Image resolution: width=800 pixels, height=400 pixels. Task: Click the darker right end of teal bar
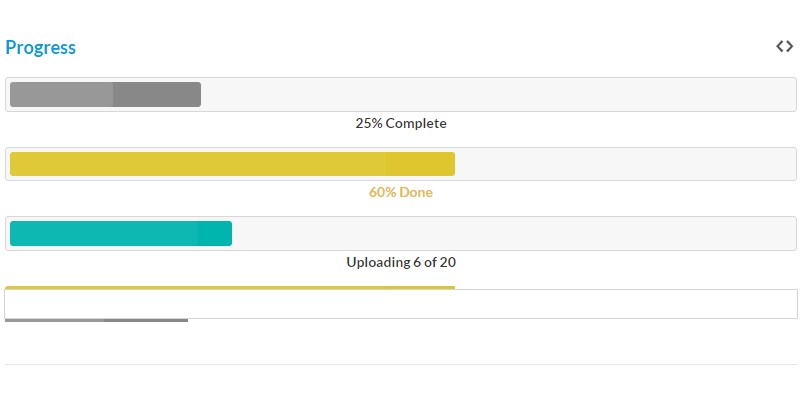click(215, 233)
